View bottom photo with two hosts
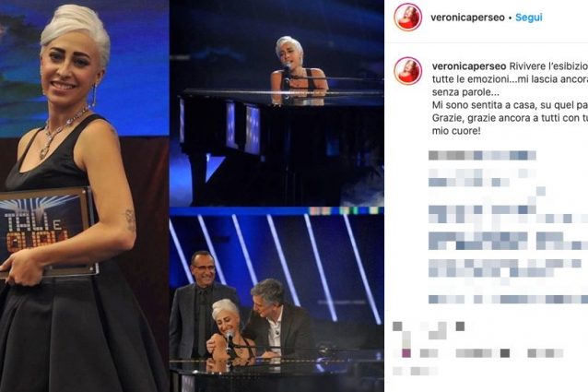588x392 pixels. (276, 300)
